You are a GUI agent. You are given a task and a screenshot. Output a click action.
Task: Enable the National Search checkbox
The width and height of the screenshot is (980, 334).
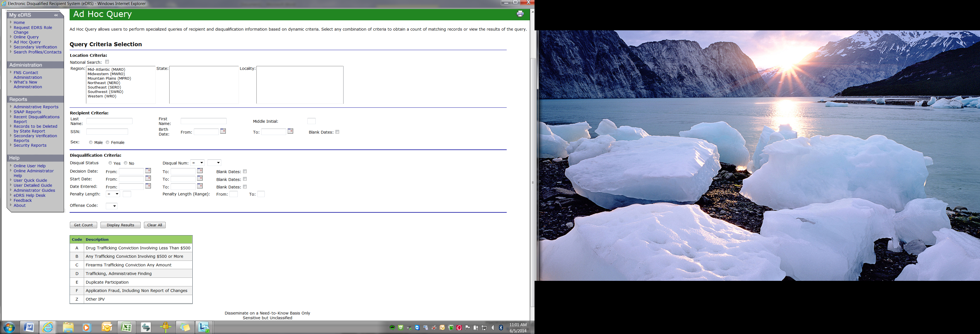pyautogui.click(x=107, y=62)
